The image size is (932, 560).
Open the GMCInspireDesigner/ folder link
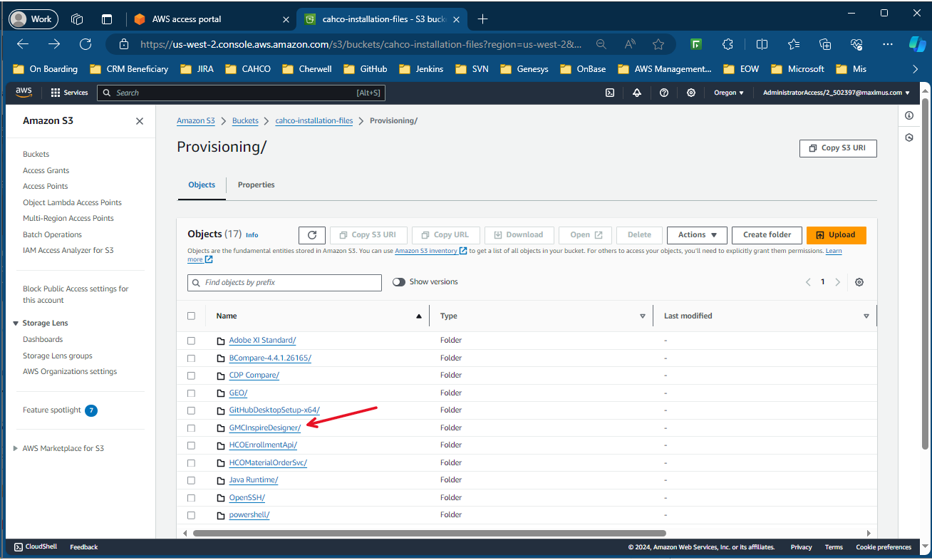[265, 428]
